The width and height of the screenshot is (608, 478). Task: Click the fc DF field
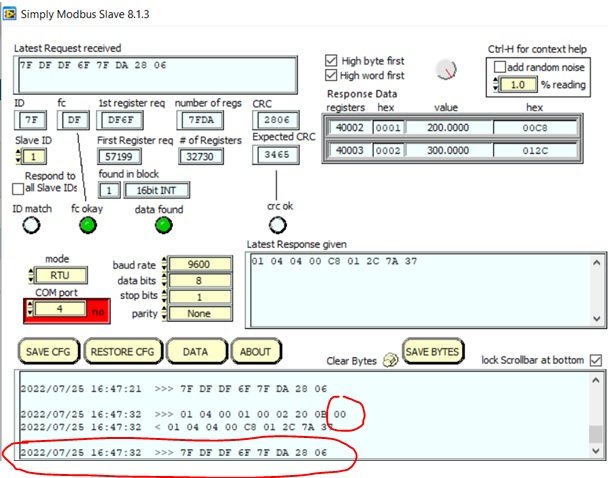[x=74, y=120]
